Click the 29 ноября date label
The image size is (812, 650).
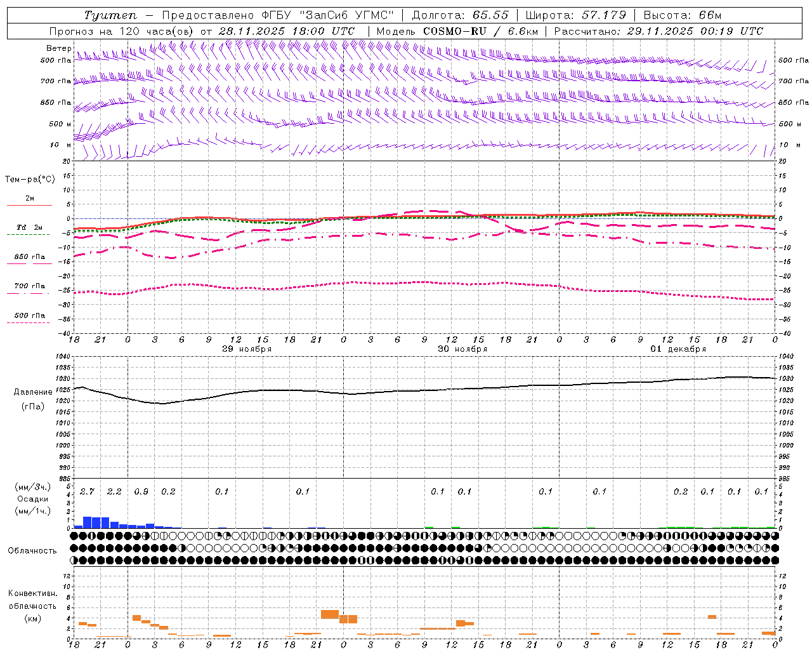[x=246, y=349]
